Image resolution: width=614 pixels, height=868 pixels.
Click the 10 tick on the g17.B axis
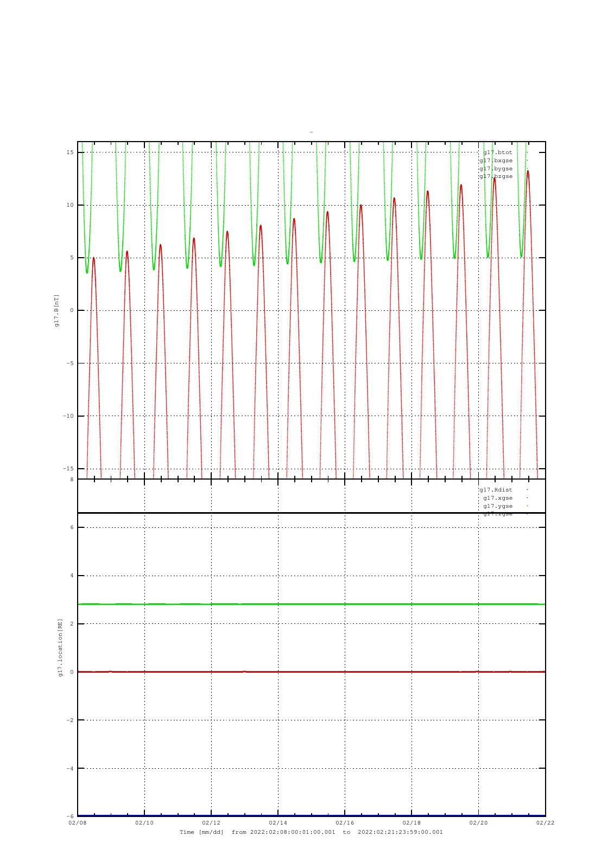tap(70, 205)
